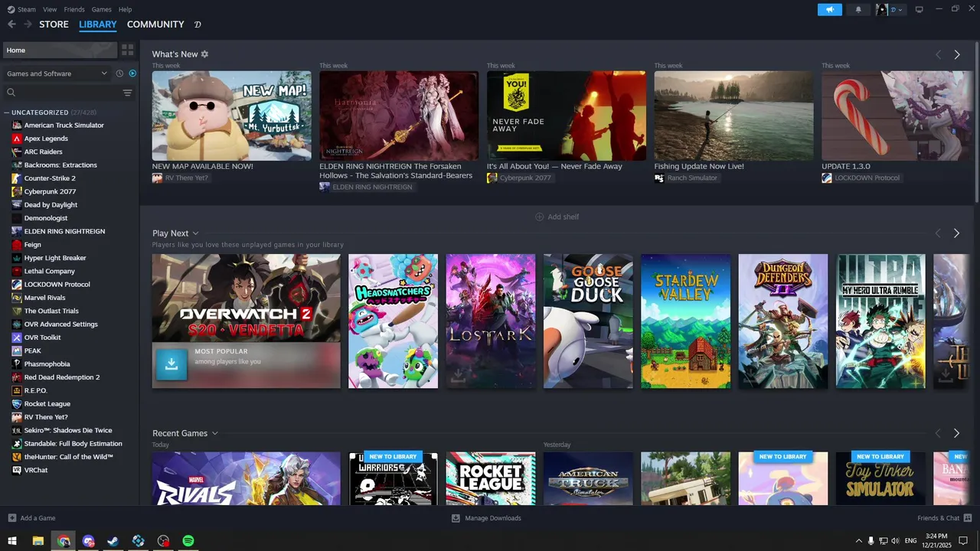The height and width of the screenshot is (551, 980).
Task: Open Play Next shelf dropdown
Action: pos(195,233)
